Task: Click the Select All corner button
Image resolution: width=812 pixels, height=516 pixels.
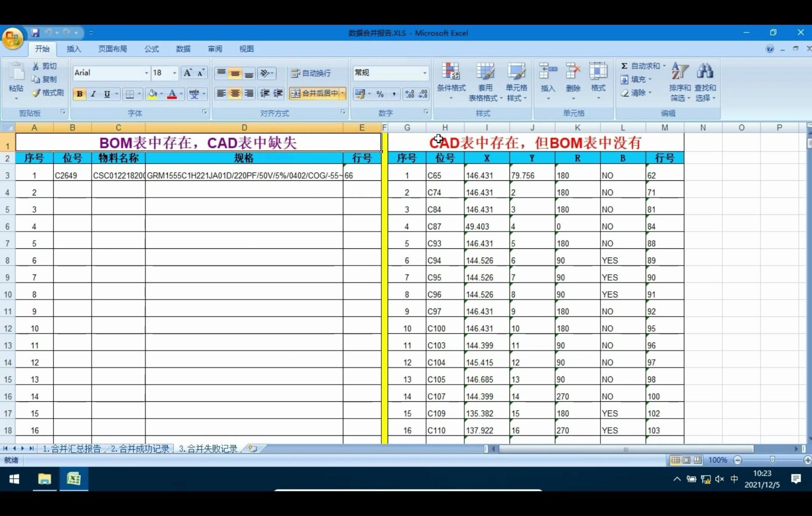Action: 8,127
